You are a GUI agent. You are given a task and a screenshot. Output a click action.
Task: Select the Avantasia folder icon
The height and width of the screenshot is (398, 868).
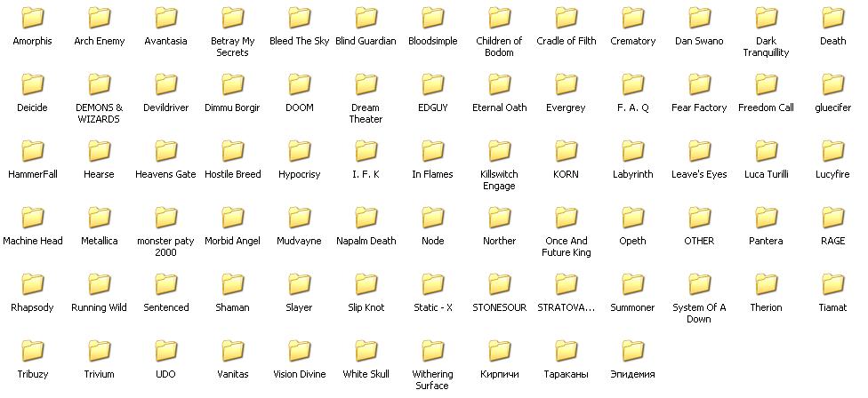tap(166, 18)
